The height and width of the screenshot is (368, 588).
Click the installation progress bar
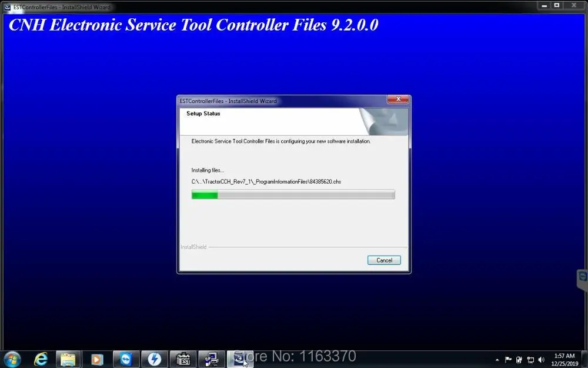293,194
